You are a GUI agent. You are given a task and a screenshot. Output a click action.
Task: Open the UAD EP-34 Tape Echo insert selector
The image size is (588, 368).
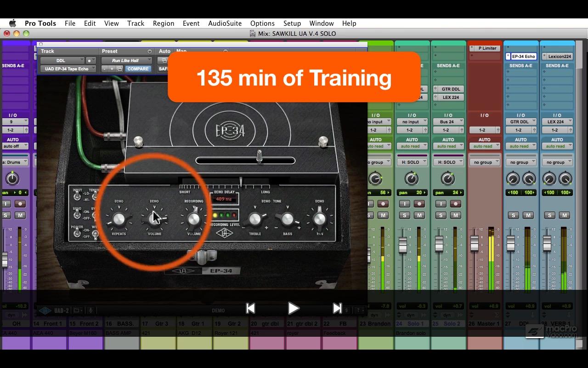[68, 69]
